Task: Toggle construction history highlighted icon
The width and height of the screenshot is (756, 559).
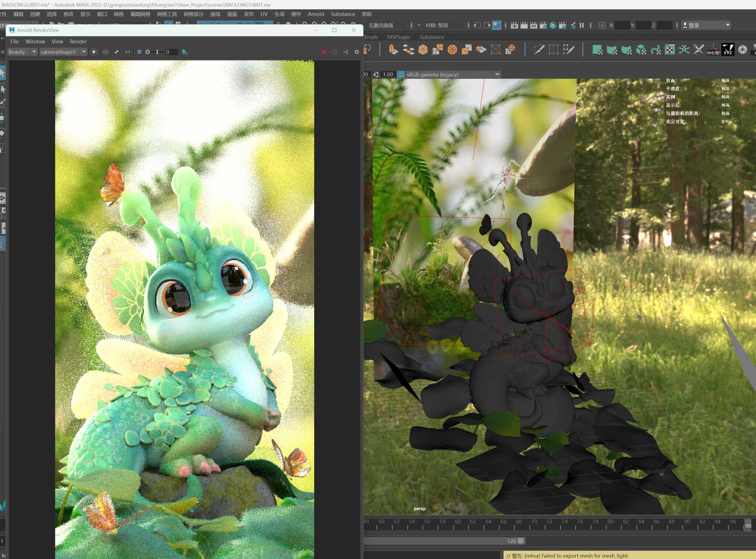Action: (497, 25)
